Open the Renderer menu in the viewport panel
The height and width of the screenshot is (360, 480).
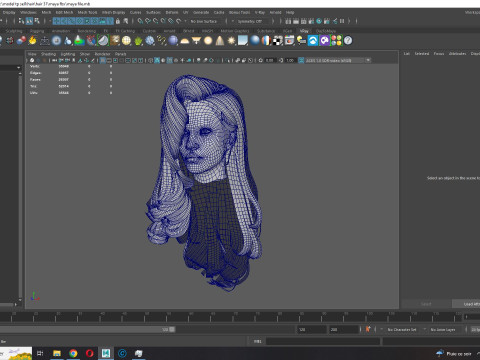coord(102,54)
